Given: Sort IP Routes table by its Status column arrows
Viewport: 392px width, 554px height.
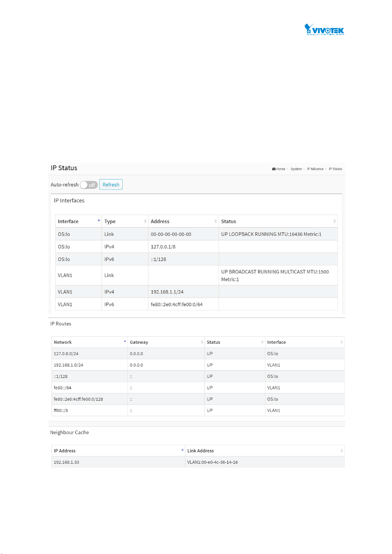Looking at the screenshot, I should pos(262,342).
